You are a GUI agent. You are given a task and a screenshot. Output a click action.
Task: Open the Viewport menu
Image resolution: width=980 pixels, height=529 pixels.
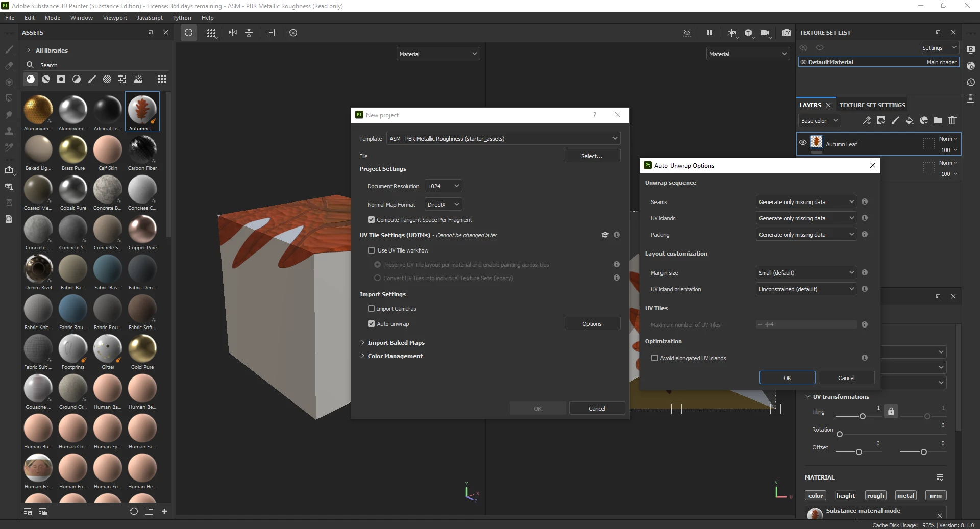point(115,18)
